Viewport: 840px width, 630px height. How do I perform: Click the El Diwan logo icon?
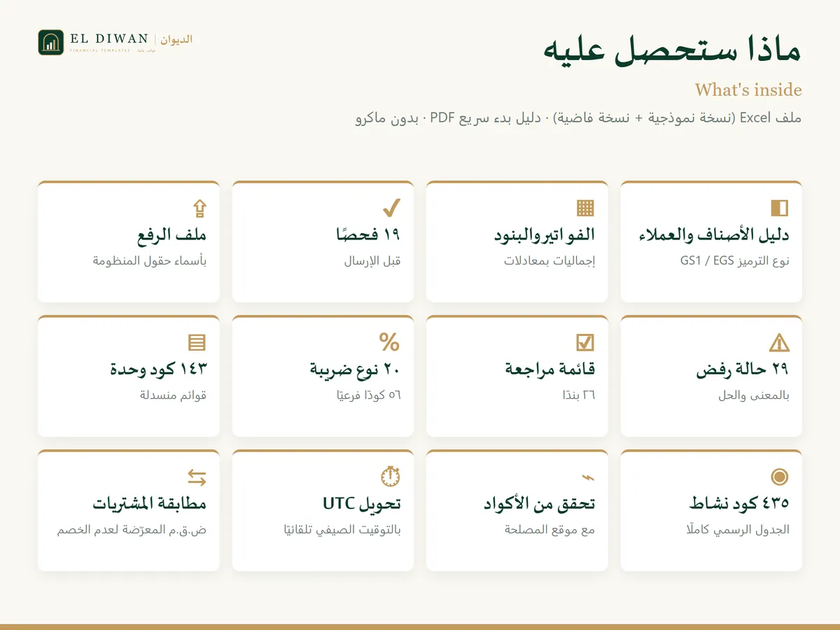coord(51,43)
